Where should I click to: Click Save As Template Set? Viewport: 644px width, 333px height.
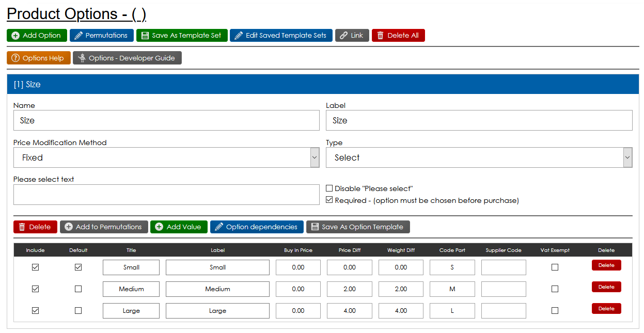tap(181, 36)
